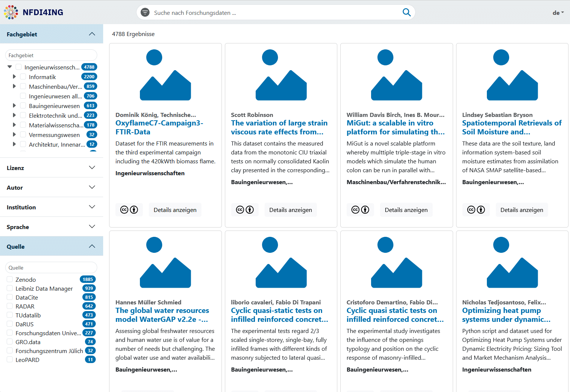Collapse the Ingenieurwissenschaften tree node
This screenshot has height=392, width=570.
(10, 67)
